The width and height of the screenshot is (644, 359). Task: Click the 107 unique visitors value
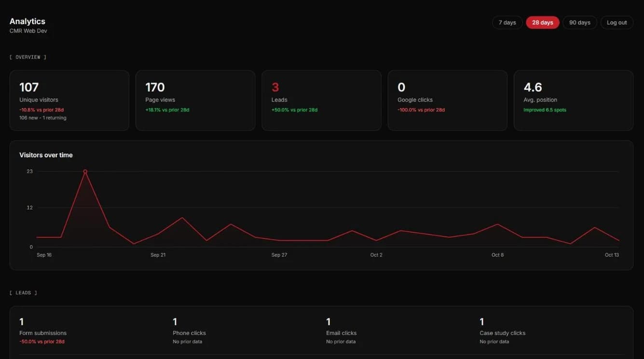(x=29, y=87)
